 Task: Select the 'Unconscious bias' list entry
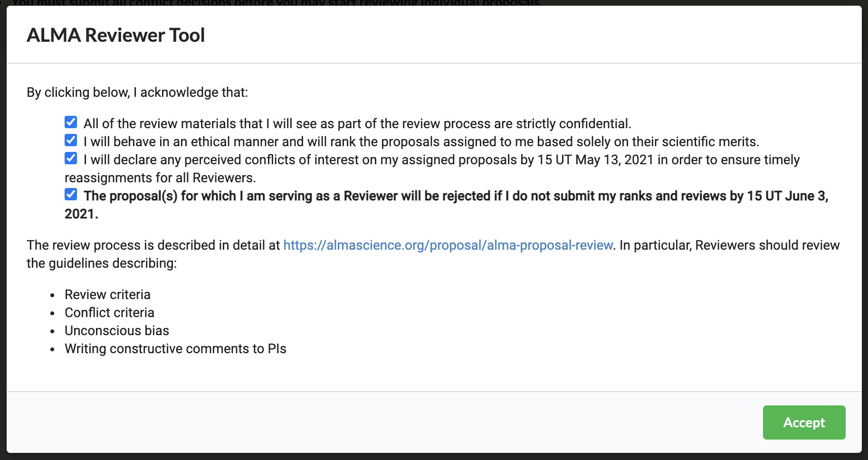(117, 331)
